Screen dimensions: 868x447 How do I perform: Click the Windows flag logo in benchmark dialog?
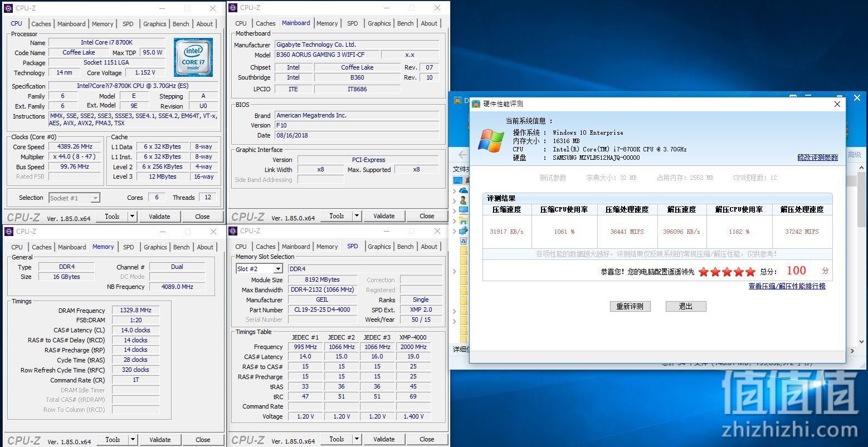coord(491,140)
